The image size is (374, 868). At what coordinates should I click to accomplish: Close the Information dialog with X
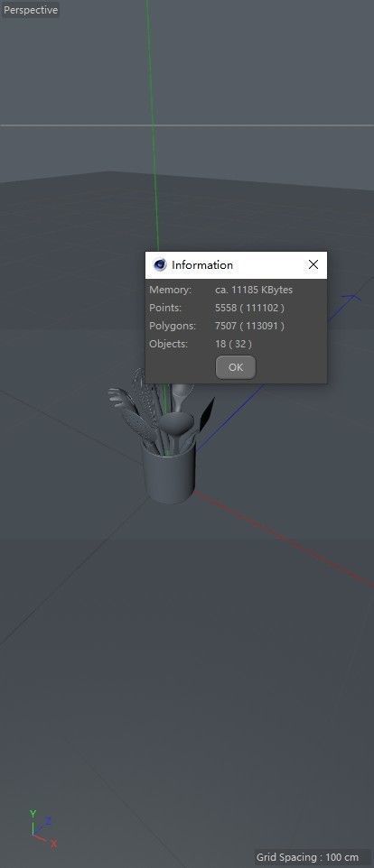[x=313, y=264]
